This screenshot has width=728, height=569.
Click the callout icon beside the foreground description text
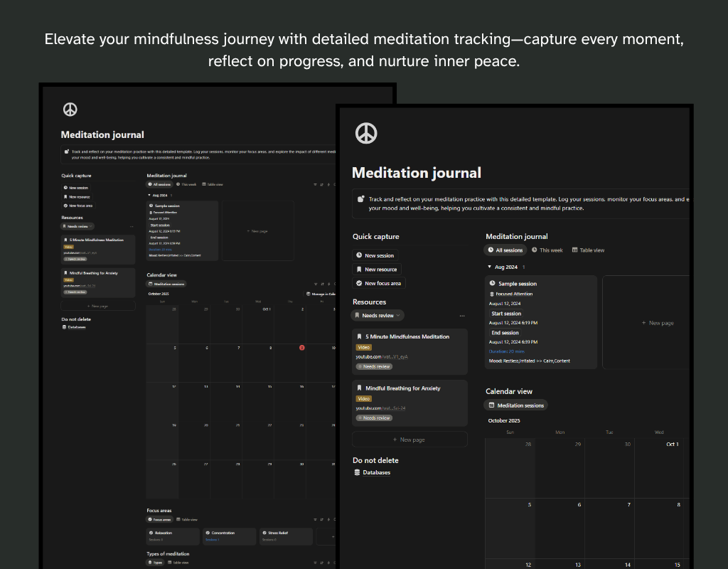tap(360, 200)
